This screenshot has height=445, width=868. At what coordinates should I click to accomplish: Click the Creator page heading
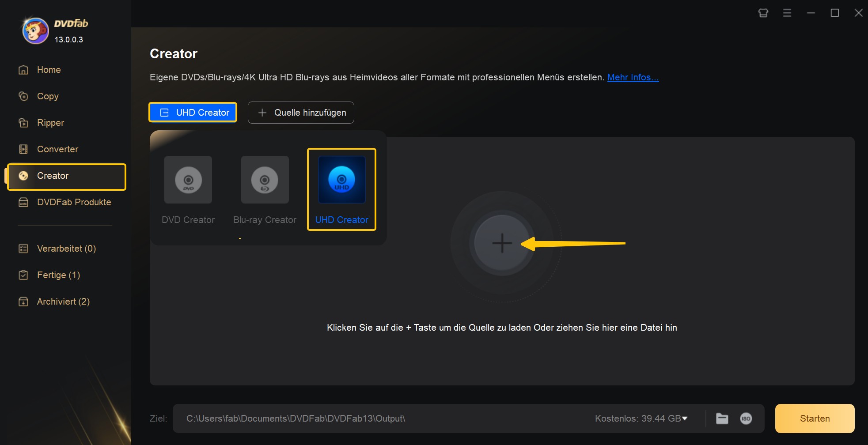(174, 54)
